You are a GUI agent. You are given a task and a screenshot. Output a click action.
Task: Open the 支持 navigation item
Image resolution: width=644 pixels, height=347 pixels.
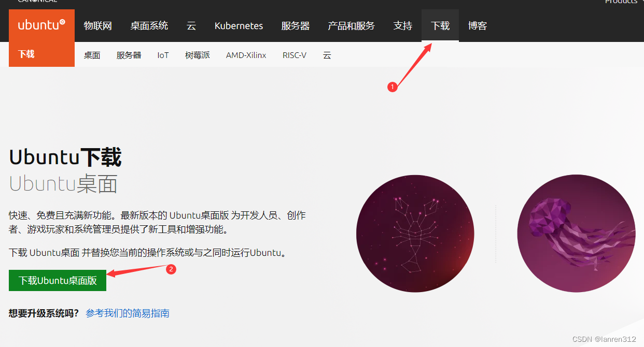coord(403,26)
